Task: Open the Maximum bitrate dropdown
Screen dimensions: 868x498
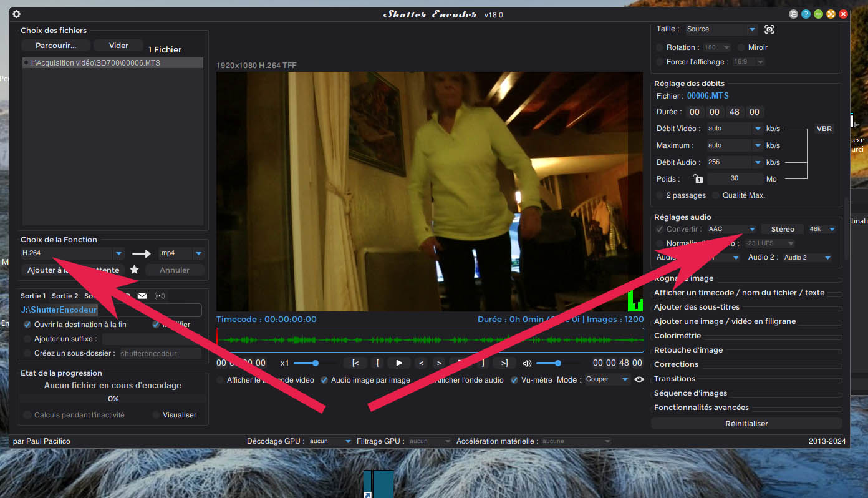Action: point(735,145)
